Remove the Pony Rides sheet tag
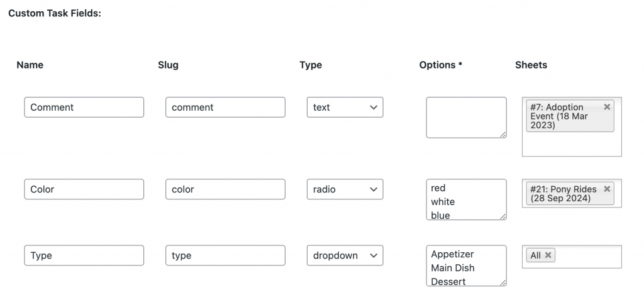This screenshot has width=644, height=295. (607, 189)
